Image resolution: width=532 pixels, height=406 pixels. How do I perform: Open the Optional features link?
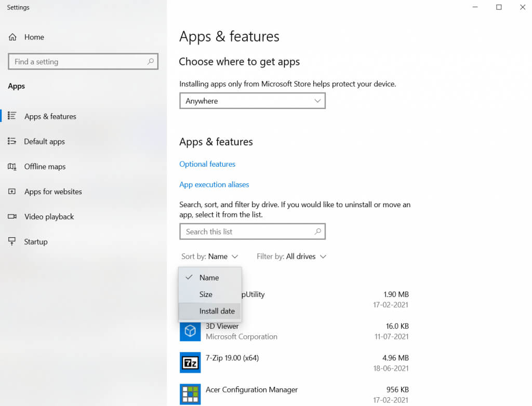click(x=207, y=164)
